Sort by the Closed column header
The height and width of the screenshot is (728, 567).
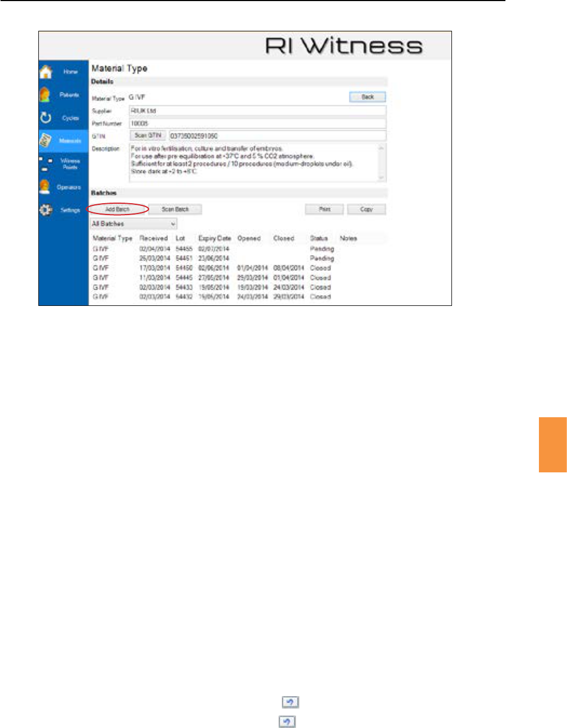tap(283, 238)
